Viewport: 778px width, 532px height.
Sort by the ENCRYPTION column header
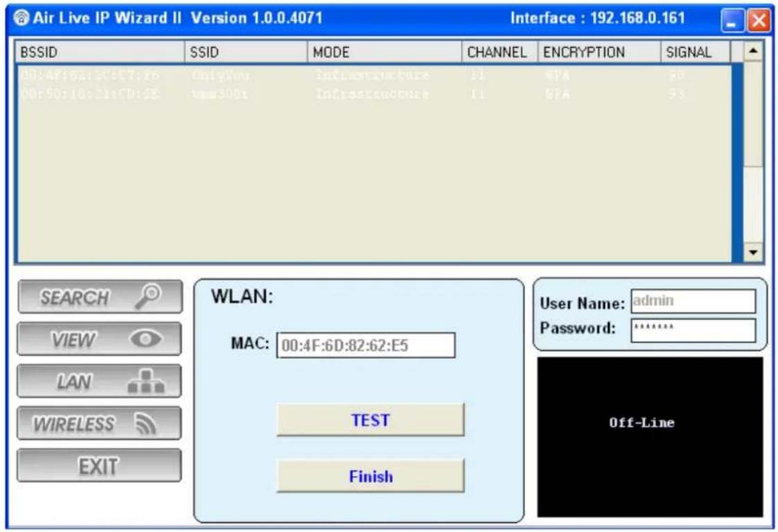tap(599, 52)
